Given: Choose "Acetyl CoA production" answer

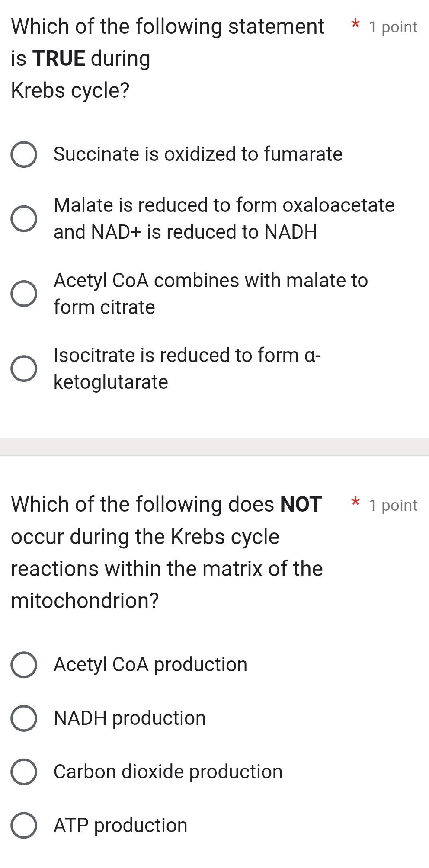Looking at the screenshot, I should coord(25,664).
